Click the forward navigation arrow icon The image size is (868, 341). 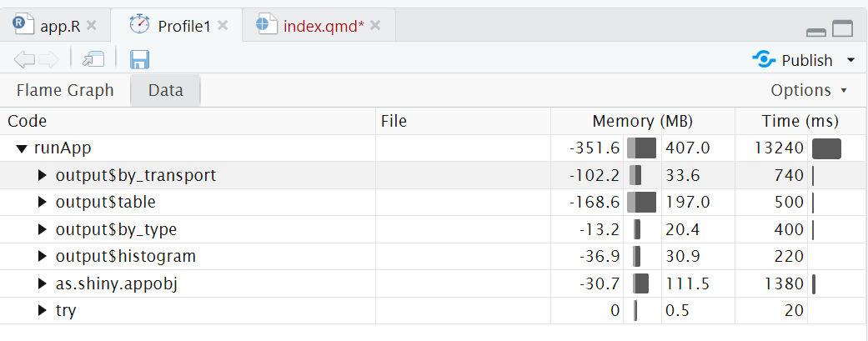click(x=48, y=59)
